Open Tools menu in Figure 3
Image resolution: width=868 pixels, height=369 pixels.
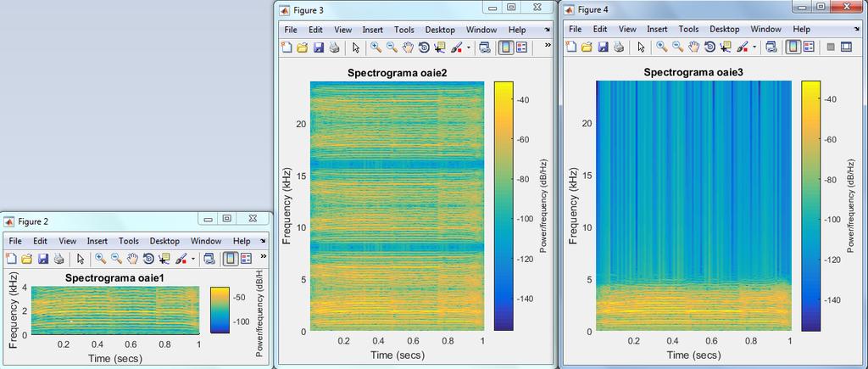coord(404,30)
